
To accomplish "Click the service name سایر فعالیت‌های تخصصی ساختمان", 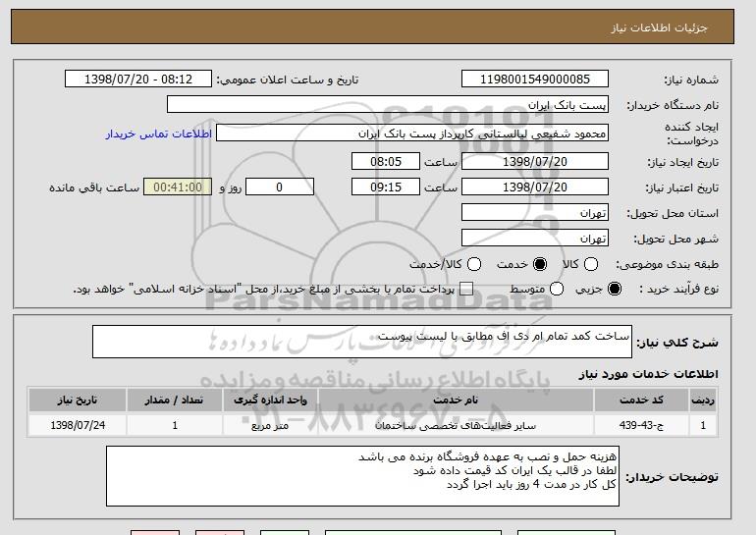I will click(456, 426).
